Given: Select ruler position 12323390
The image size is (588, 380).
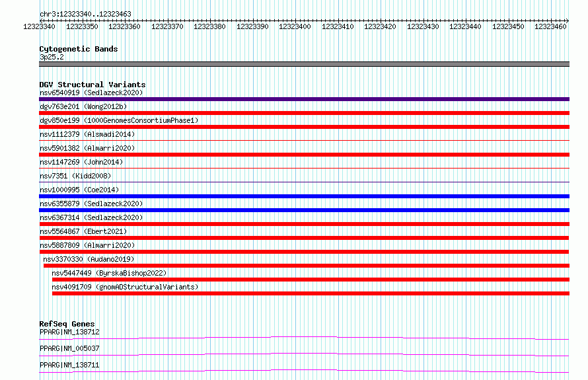Looking at the screenshot, I should pos(252,26).
